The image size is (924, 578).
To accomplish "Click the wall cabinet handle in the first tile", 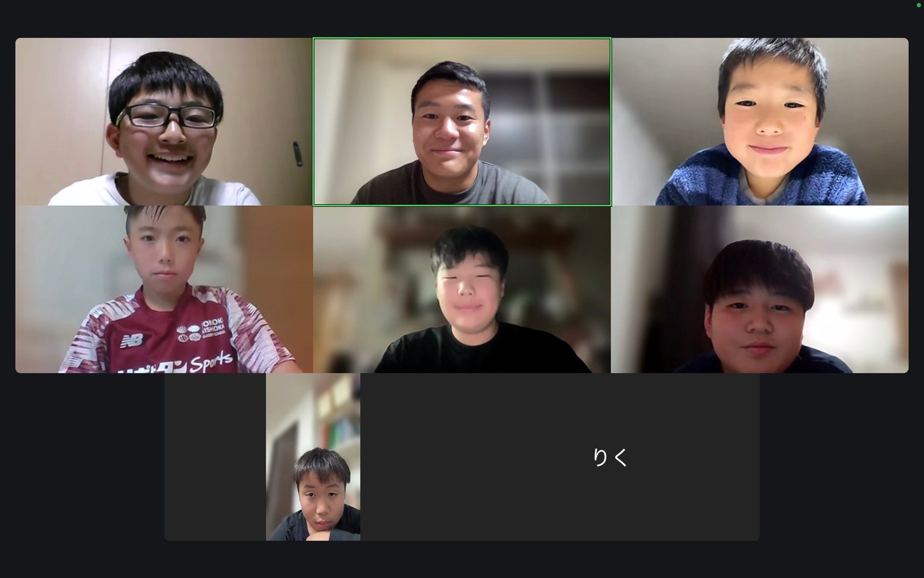I will 298,154.
